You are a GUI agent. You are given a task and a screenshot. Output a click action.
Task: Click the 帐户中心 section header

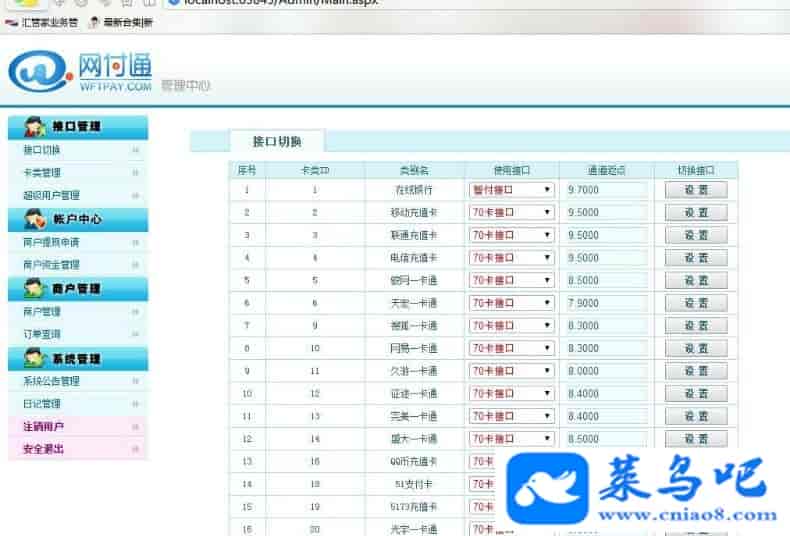(x=78, y=219)
